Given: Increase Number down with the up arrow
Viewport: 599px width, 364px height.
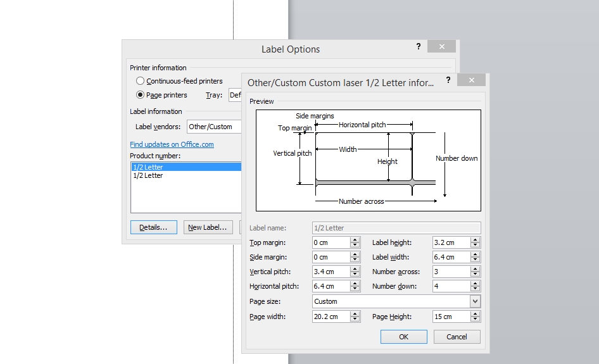Looking at the screenshot, I should pos(476,284).
